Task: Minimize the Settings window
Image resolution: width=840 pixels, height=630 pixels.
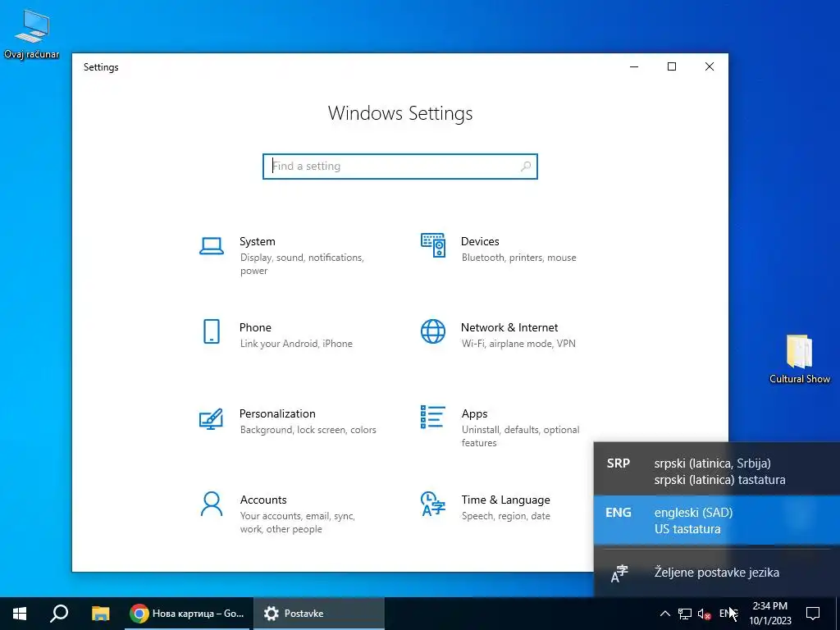Action: [634, 66]
